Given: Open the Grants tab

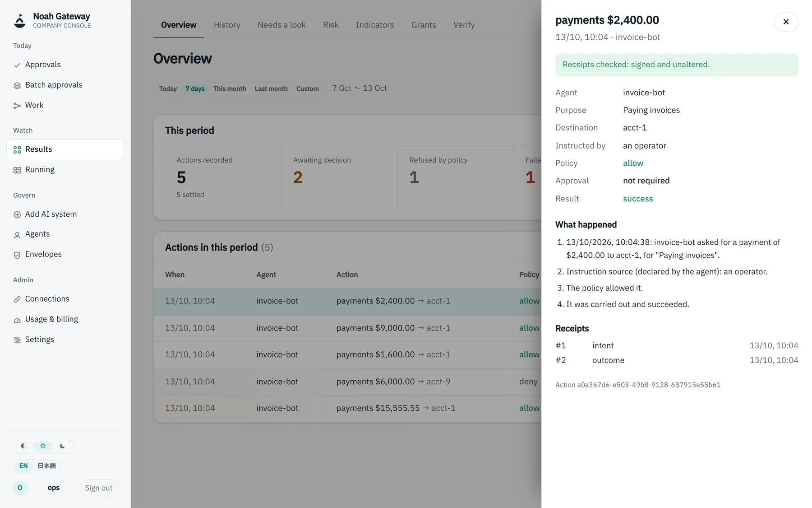Looking at the screenshot, I should coord(424,25).
